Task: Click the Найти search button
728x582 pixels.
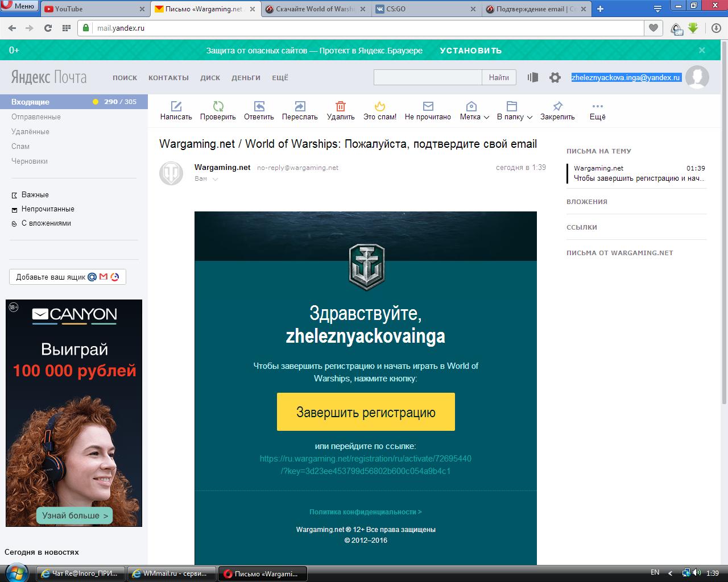Action: pyautogui.click(x=499, y=77)
